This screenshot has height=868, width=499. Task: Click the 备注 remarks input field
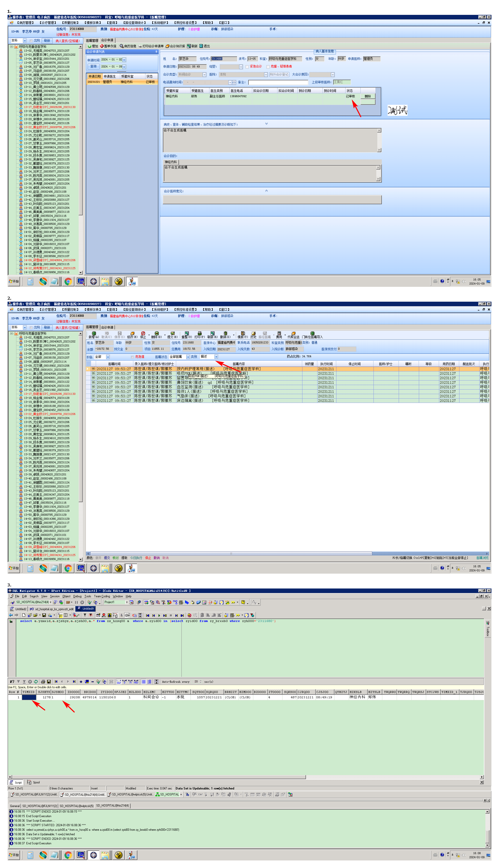278,82
